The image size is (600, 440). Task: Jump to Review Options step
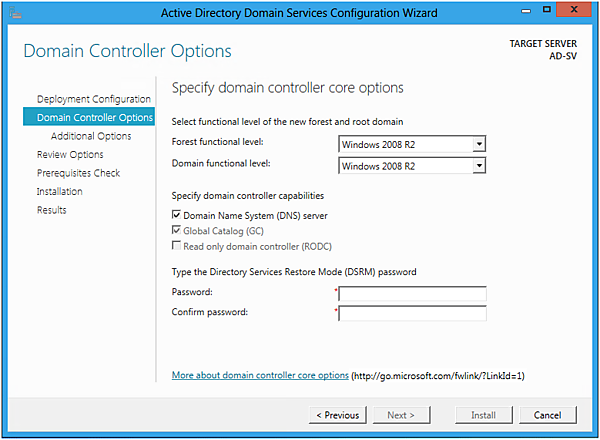[x=70, y=154]
